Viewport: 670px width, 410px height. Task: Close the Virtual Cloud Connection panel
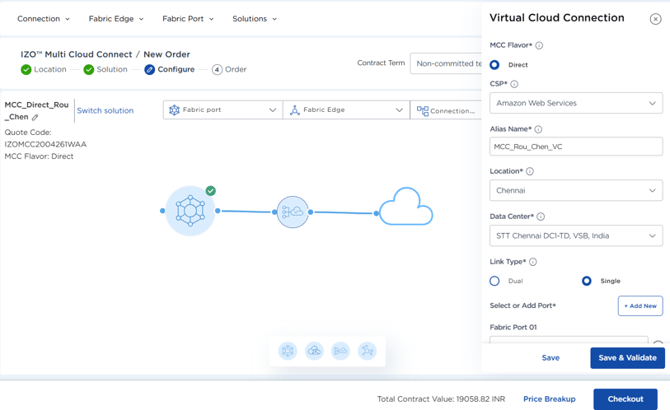pos(655,19)
